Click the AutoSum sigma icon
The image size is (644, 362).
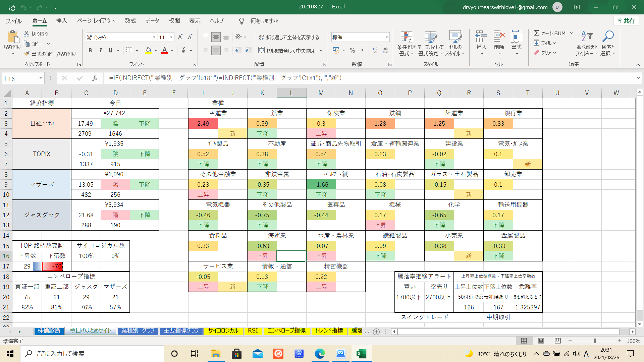[536, 33]
